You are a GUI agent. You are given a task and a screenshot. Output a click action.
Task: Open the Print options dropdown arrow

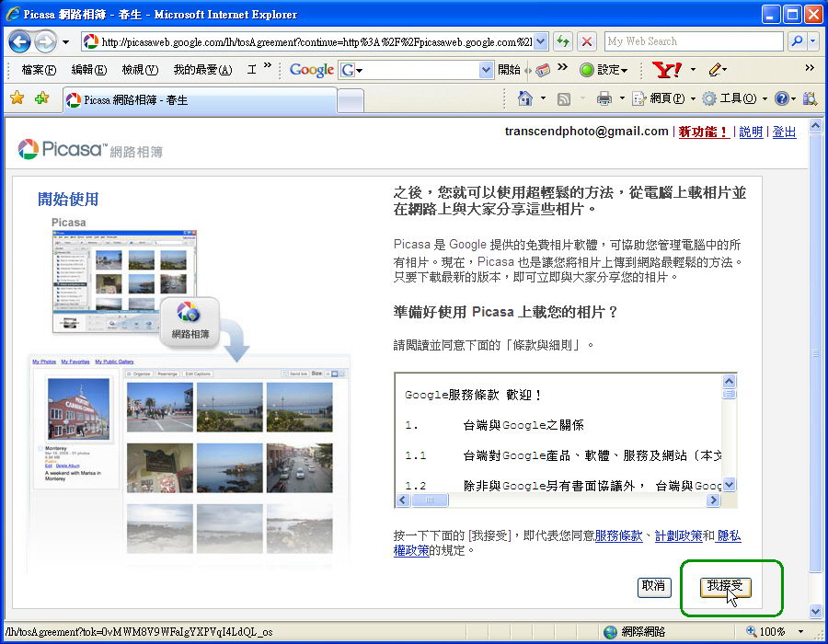[x=622, y=98]
